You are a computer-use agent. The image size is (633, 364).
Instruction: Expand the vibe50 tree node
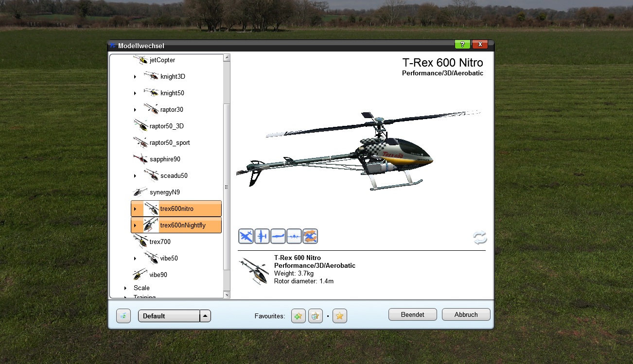[135, 259]
